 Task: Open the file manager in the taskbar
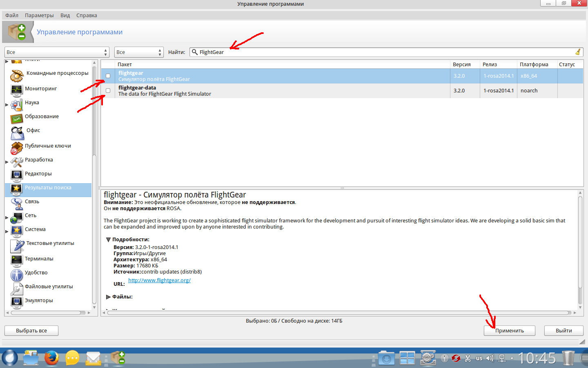click(x=30, y=358)
